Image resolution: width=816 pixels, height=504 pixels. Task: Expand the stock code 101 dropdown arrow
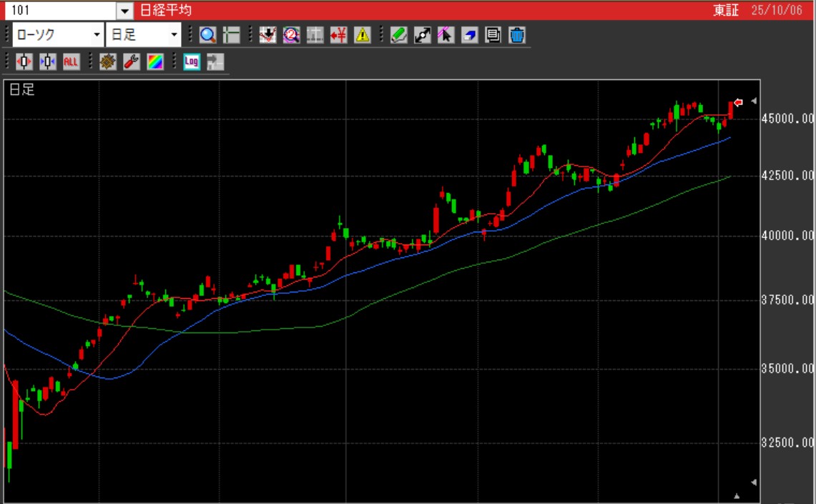tap(125, 11)
